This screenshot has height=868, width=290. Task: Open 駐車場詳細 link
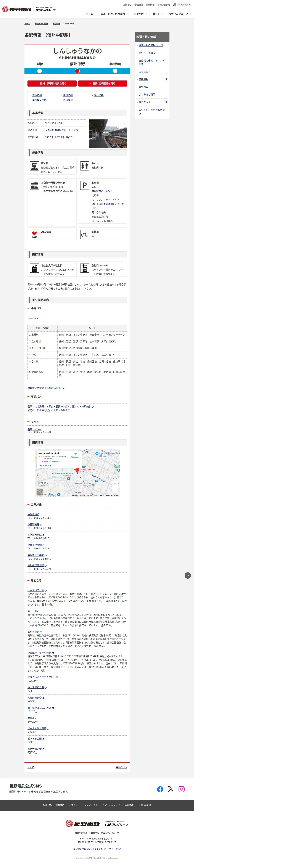click(x=107, y=204)
